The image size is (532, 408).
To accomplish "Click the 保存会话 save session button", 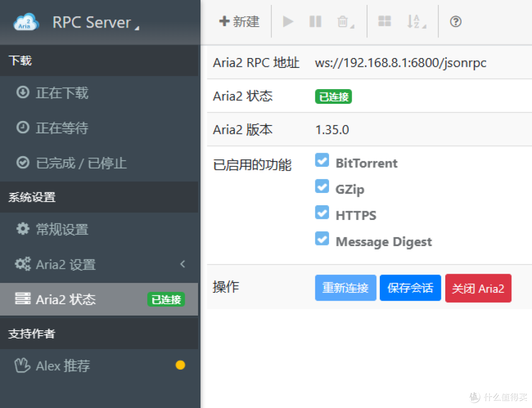I will 410,288.
